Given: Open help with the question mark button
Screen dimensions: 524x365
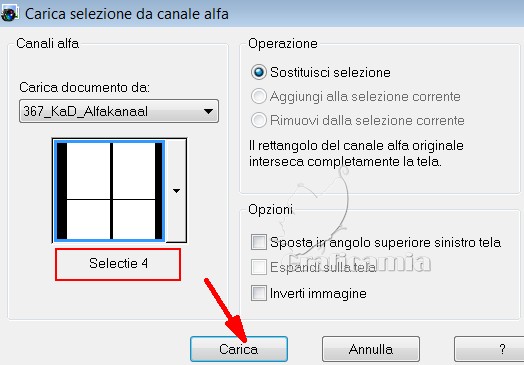Looking at the screenshot, I should click(489, 349).
